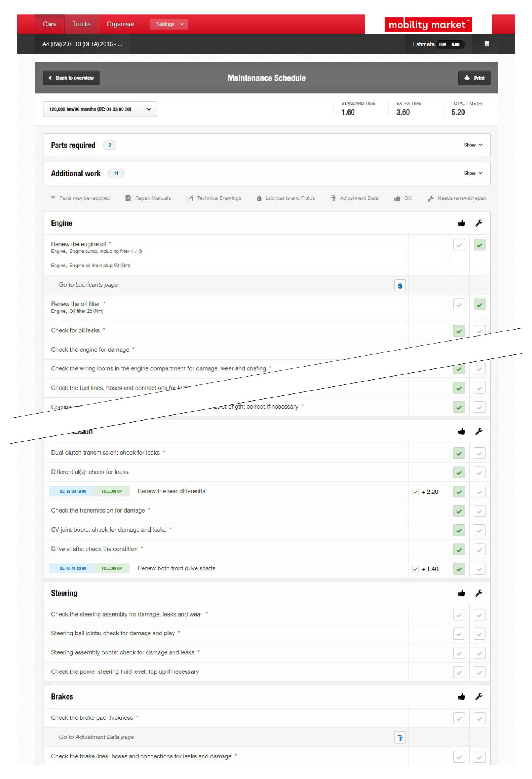Click the Brakes section wrench icon
Viewport: 532px width, 779px height.
(479, 696)
